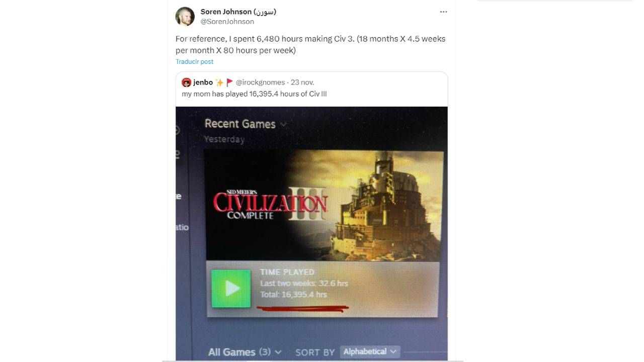Click the Civilization III Complete banner
644x362 pixels.
click(x=324, y=206)
